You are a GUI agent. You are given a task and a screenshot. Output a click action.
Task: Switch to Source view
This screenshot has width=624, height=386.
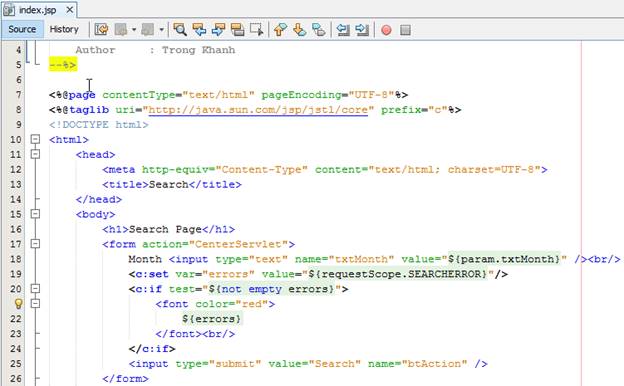point(22,29)
